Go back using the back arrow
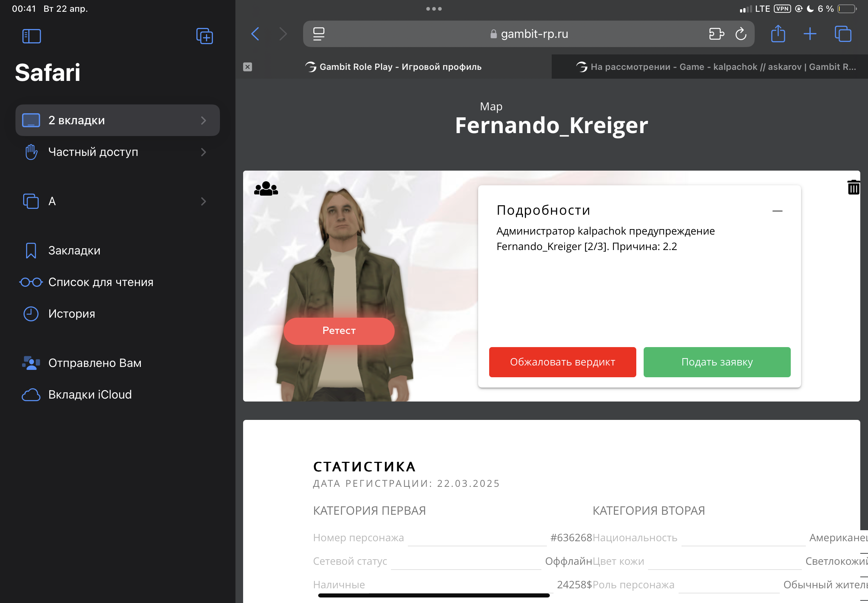The width and height of the screenshot is (868, 603). coord(256,34)
